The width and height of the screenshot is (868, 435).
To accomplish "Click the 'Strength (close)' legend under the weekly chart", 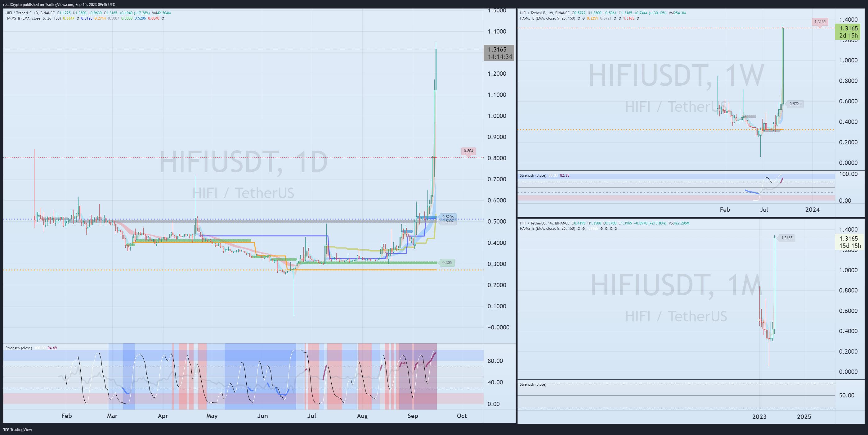I will pos(533,175).
